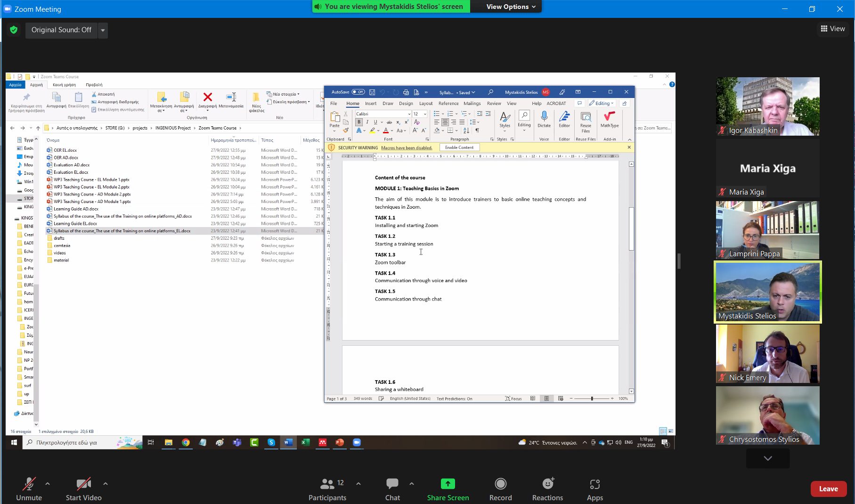Show more participant videos chevron
This screenshot has width=855, height=504.
768,458
